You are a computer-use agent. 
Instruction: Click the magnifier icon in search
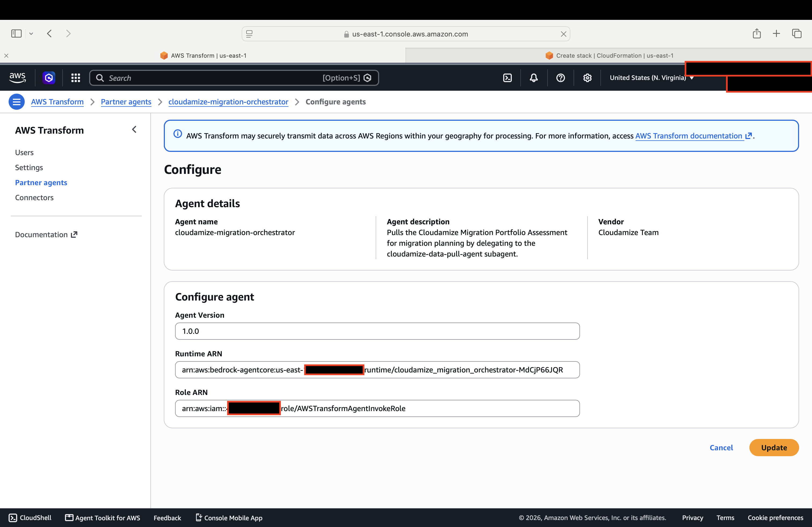(100, 78)
